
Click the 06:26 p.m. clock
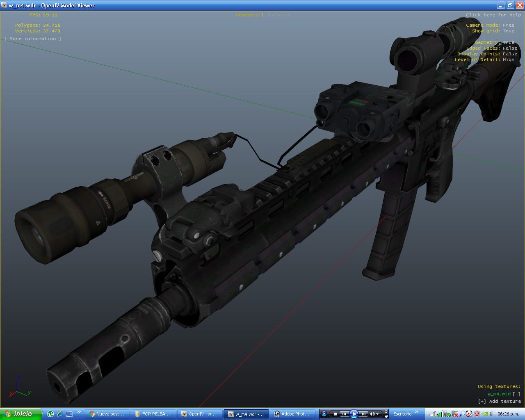pos(508,414)
